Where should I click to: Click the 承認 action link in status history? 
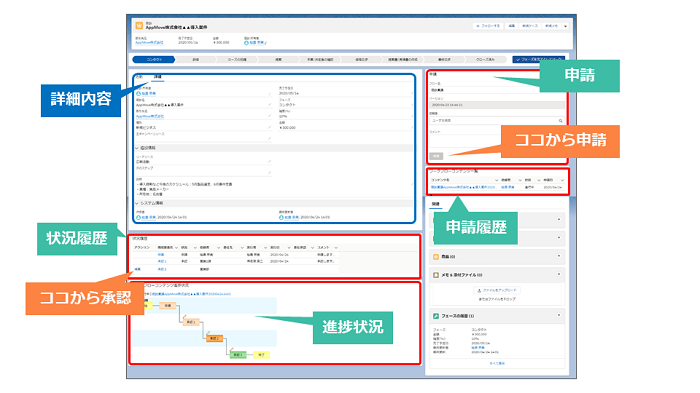[x=138, y=269]
